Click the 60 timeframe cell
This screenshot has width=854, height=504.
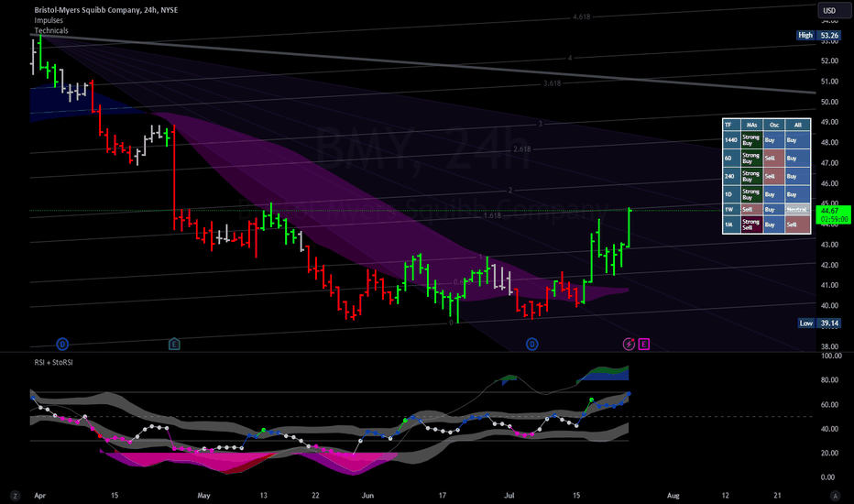[731, 158]
